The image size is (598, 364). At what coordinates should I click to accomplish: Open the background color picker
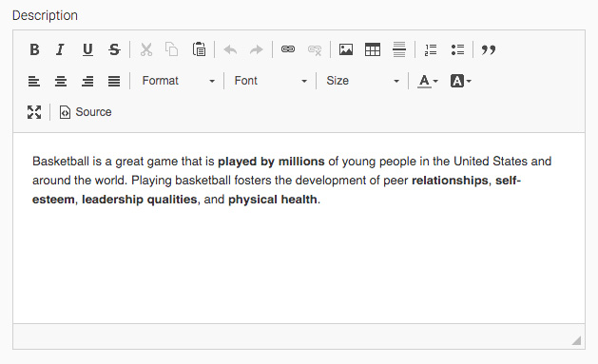point(461,81)
